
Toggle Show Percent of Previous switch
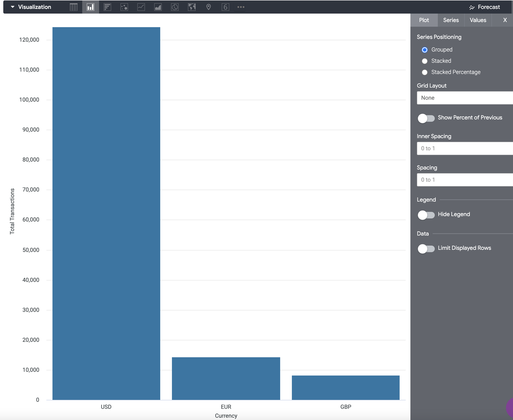426,118
